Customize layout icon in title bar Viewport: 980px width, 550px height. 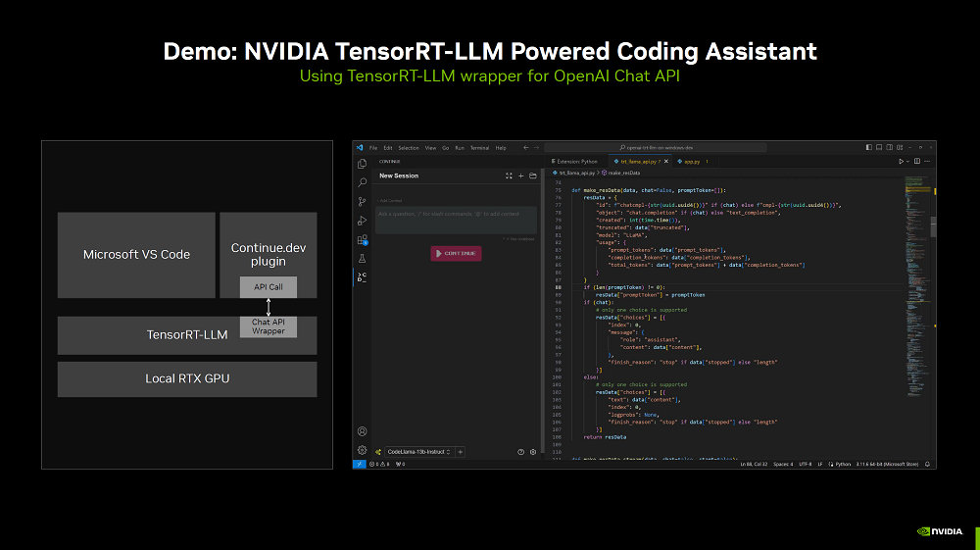pyautogui.click(x=900, y=147)
